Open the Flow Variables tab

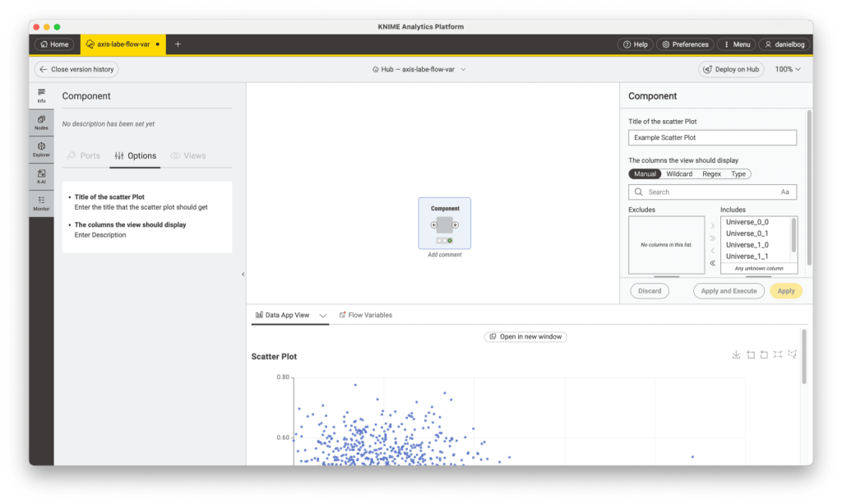point(366,315)
